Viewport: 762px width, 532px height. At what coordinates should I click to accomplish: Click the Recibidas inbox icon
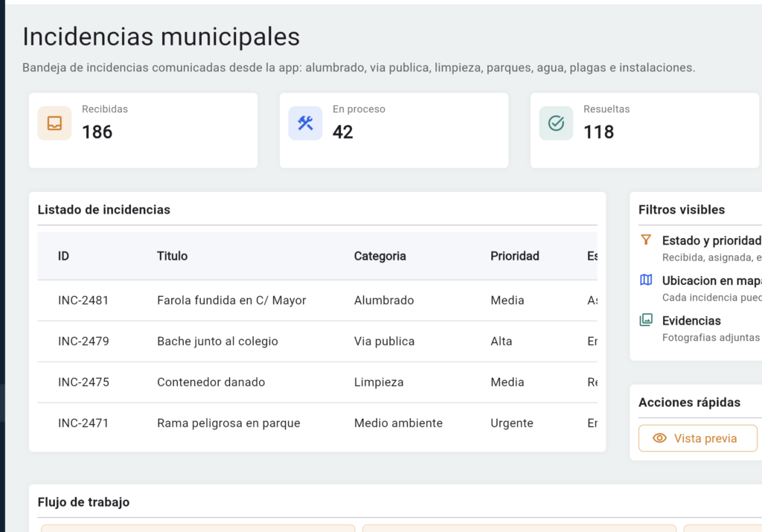click(x=54, y=124)
